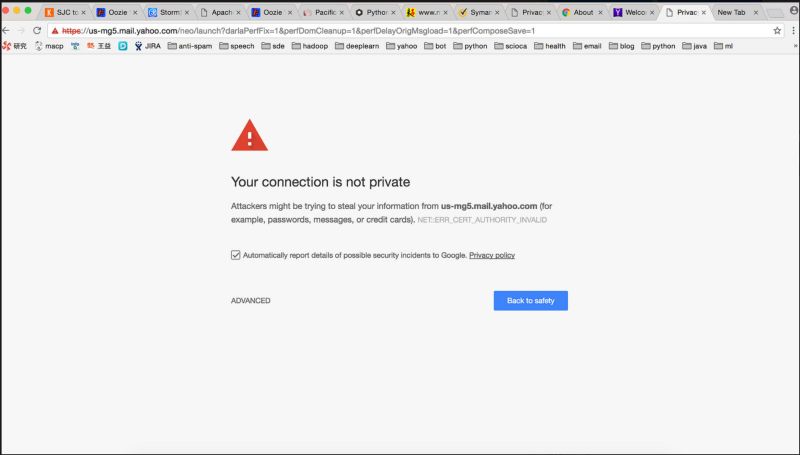The height and width of the screenshot is (455, 800).
Task: Open the 王益 bookmark
Action: tap(99, 46)
